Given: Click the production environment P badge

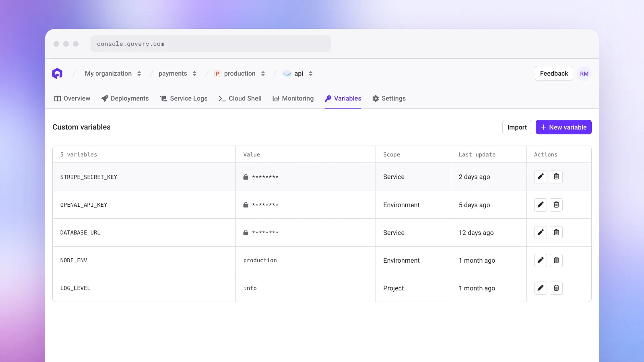Looking at the screenshot, I should [218, 74].
